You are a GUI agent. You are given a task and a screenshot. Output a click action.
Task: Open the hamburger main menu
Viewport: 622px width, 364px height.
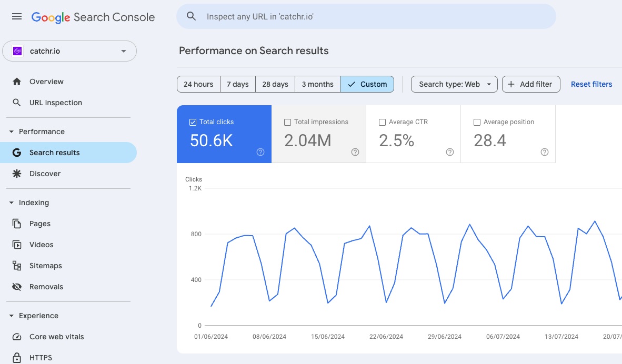(x=17, y=16)
